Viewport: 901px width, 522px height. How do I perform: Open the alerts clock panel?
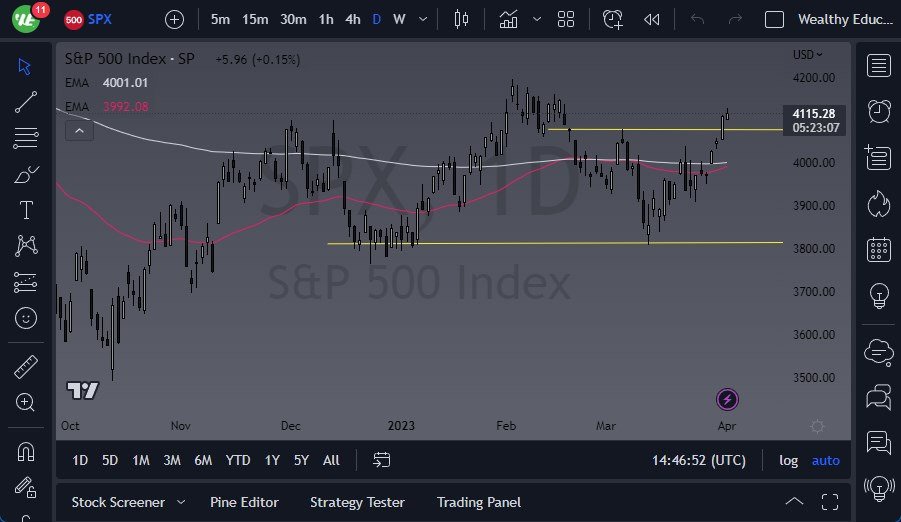(x=879, y=111)
